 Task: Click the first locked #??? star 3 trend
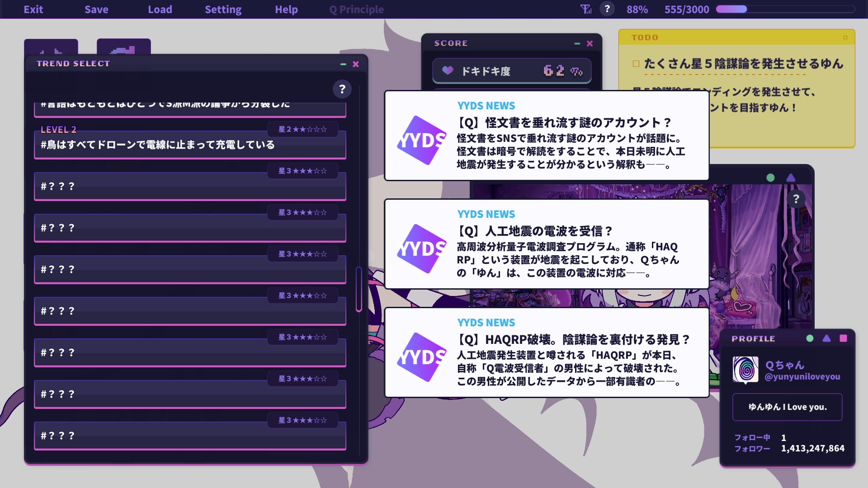(x=190, y=186)
